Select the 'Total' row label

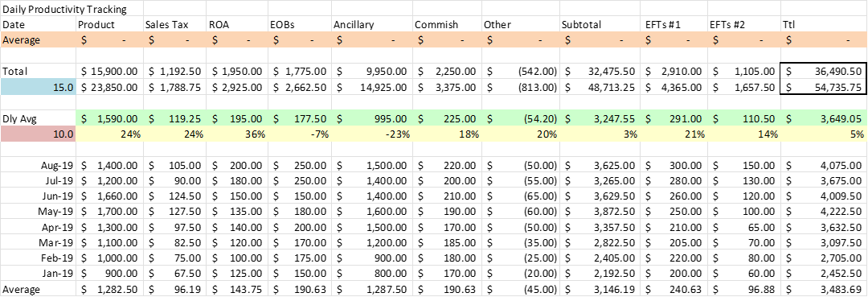39,71
